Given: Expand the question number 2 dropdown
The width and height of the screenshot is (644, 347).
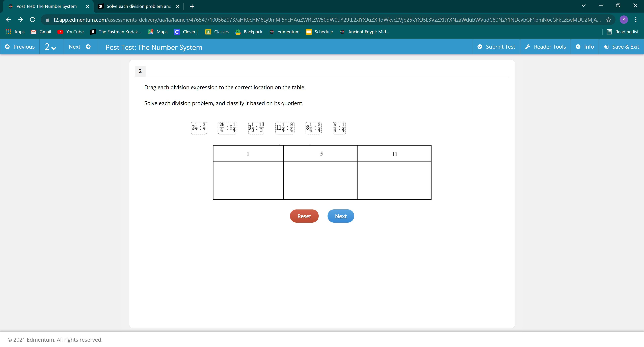Looking at the screenshot, I should 50,47.
